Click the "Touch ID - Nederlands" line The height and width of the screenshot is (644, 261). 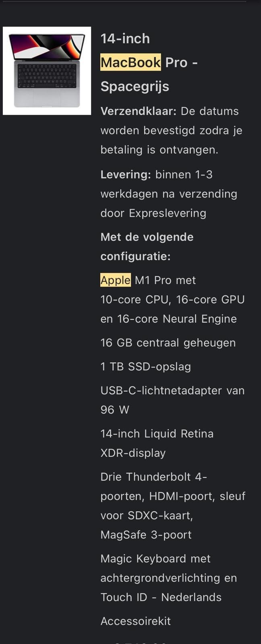click(161, 597)
